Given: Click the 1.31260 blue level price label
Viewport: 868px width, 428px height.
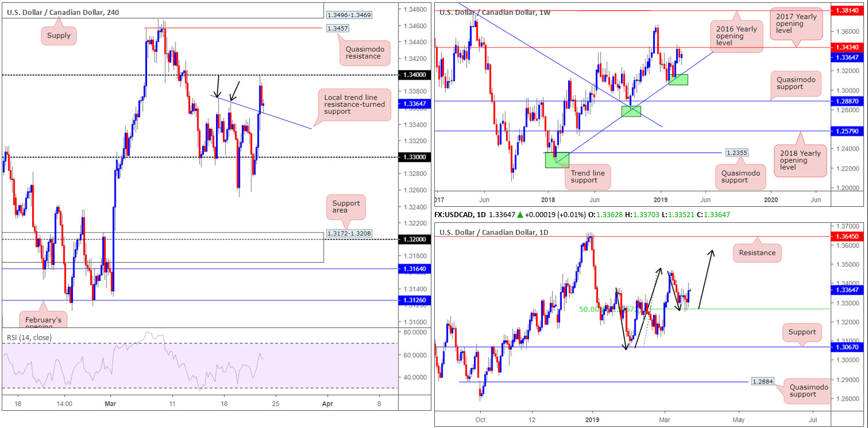Looking at the screenshot, I should [414, 300].
